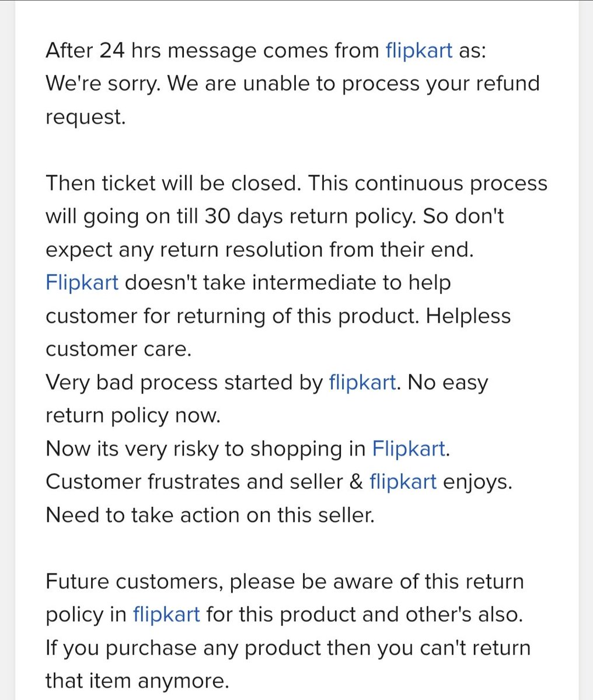
Task: Click the text 'customer care.'
Action: pyautogui.click(x=118, y=349)
